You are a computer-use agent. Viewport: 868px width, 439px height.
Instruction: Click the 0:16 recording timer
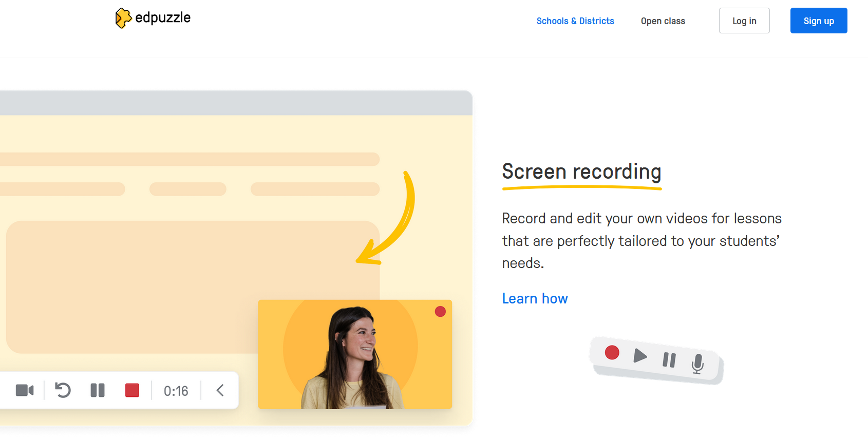176,391
